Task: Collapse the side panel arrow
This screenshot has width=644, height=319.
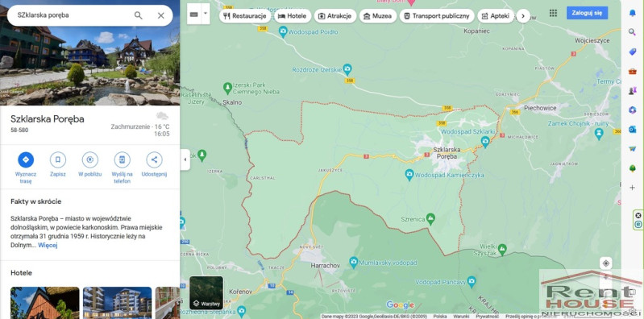Action: tap(185, 159)
